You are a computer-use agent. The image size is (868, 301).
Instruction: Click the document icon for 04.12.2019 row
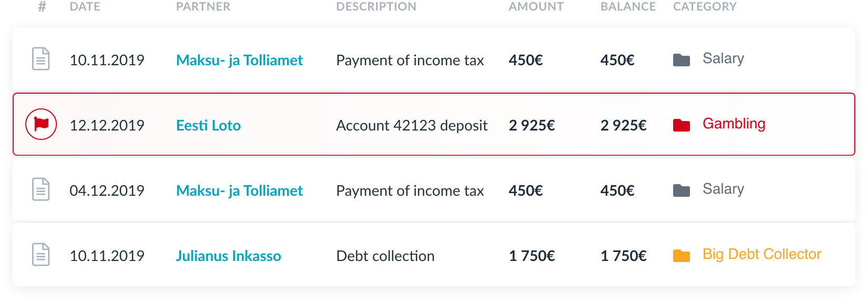[x=41, y=189]
